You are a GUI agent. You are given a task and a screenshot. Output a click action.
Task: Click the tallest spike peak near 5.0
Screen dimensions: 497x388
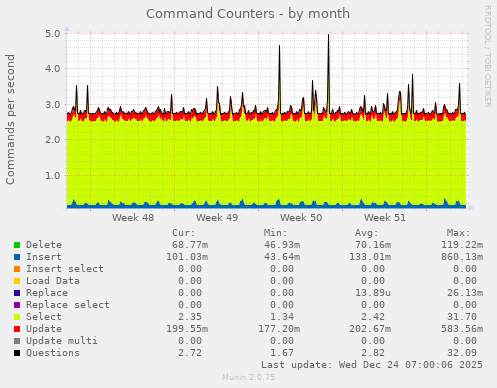point(329,35)
